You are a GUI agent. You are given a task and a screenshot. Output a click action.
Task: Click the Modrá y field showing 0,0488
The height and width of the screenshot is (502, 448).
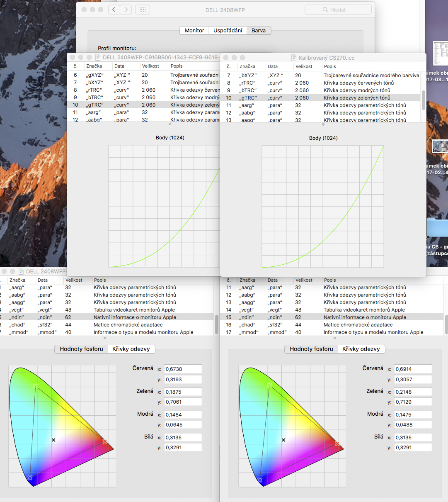tap(413, 425)
